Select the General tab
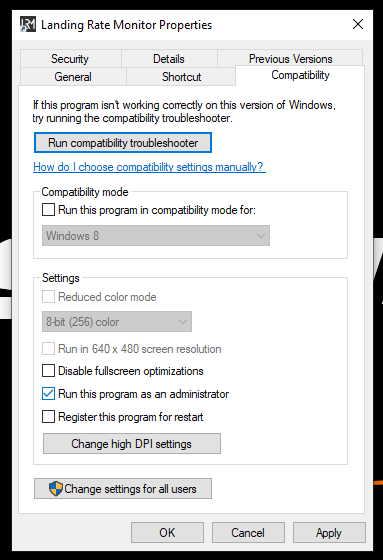The image size is (383, 560). 73,76
